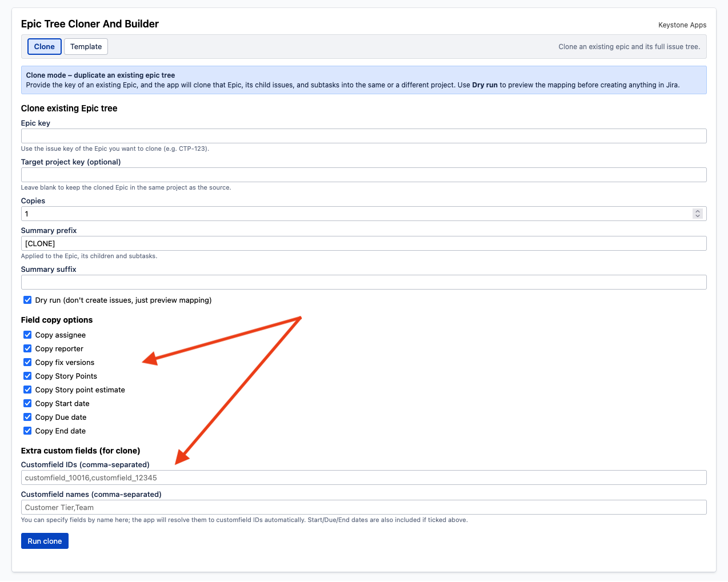
Task: Disable Copy Due date
Action: (27, 417)
